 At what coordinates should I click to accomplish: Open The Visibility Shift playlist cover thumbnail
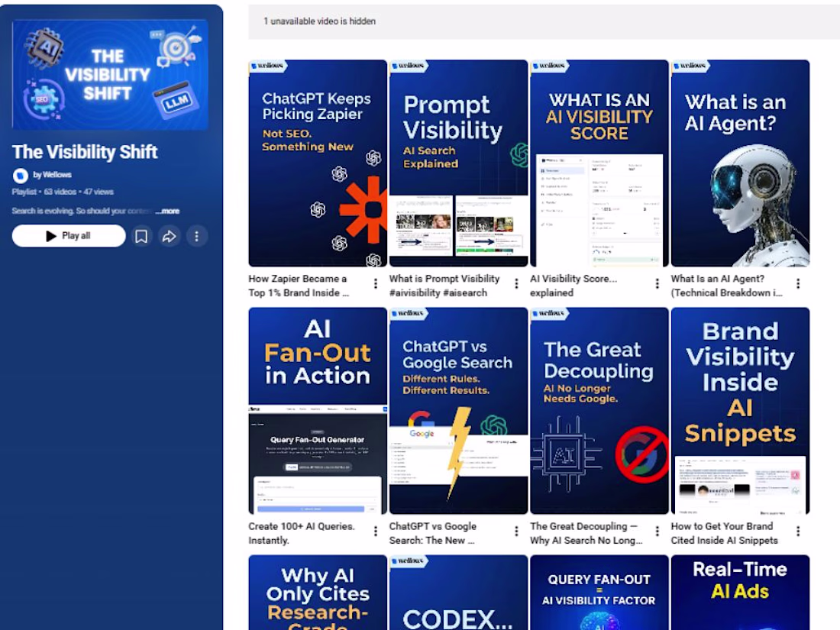click(111, 75)
